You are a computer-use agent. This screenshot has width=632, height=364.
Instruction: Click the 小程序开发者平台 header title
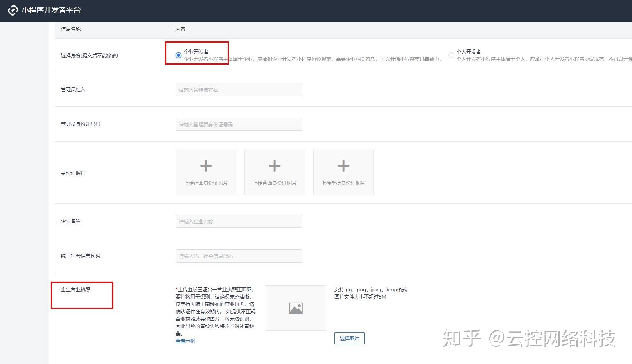coord(51,10)
